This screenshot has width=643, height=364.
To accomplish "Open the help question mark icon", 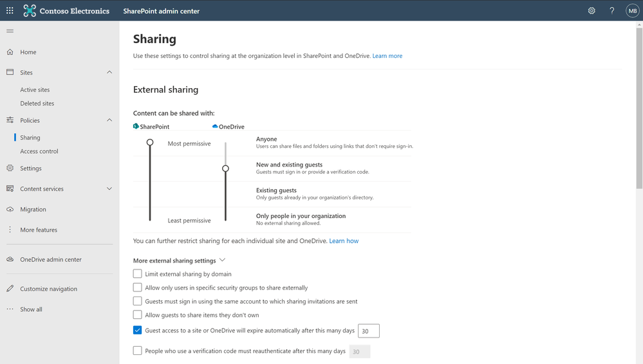I will point(612,11).
